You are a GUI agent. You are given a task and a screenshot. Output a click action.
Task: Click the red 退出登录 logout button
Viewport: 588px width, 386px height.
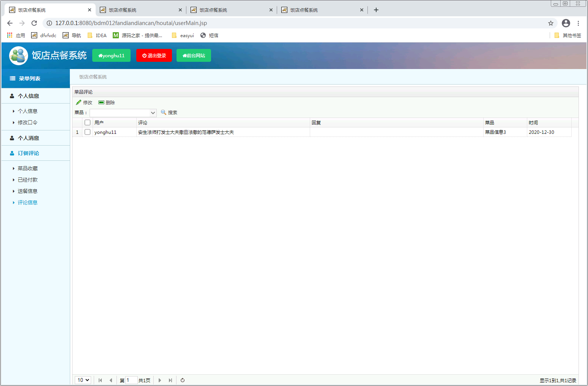[154, 55]
